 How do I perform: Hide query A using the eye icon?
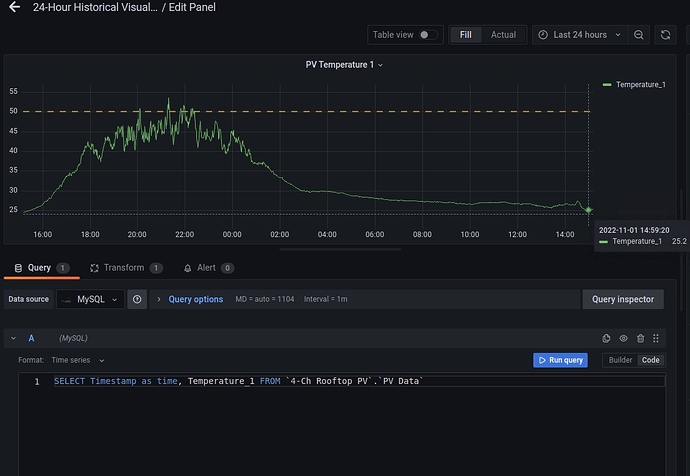click(624, 338)
